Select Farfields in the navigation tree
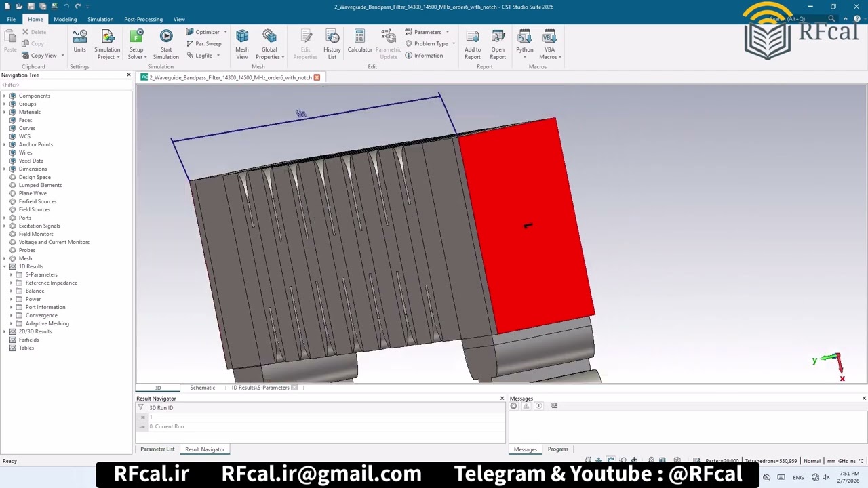 pyautogui.click(x=28, y=340)
